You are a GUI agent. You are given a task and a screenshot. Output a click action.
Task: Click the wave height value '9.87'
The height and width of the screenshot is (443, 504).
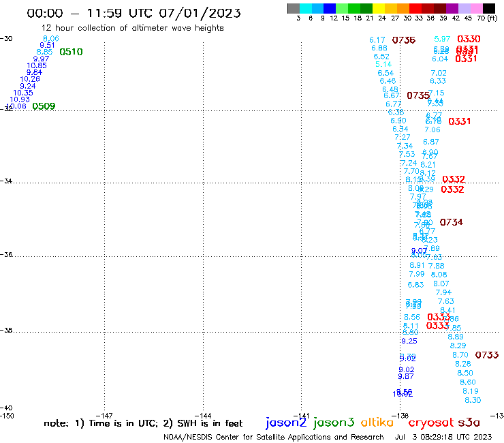coord(406,377)
